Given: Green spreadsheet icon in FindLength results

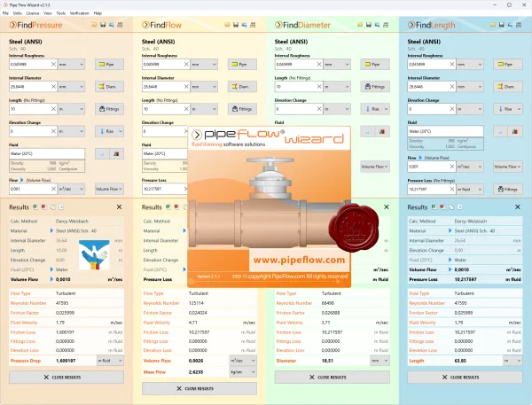Looking at the screenshot, I should 434,206.
